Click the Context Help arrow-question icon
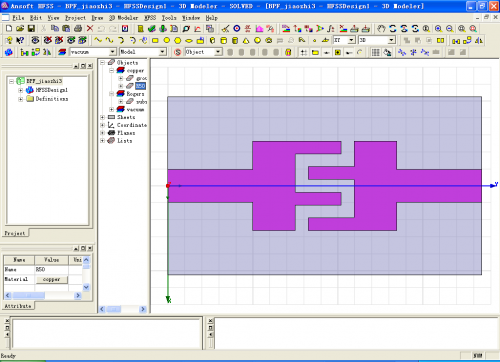Viewport: 500px width, 362px height. pos(20,40)
